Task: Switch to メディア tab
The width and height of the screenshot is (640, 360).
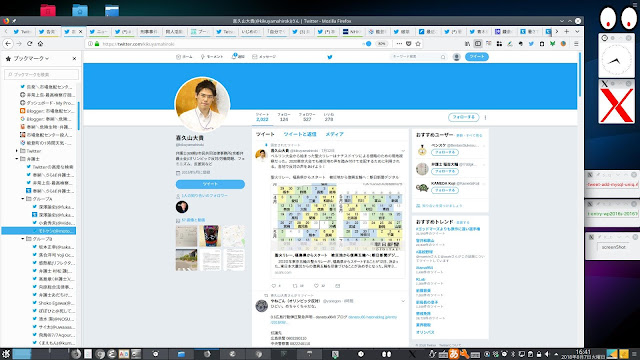Action: click(x=334, y=134)
